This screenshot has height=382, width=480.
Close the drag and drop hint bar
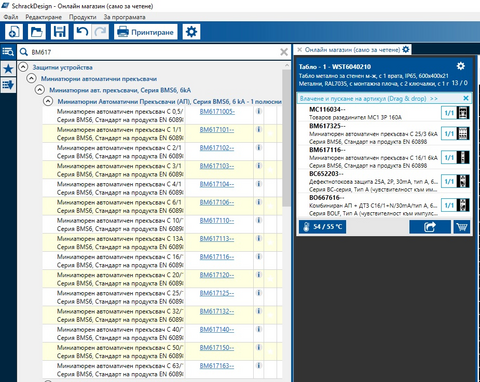point(466,98)
